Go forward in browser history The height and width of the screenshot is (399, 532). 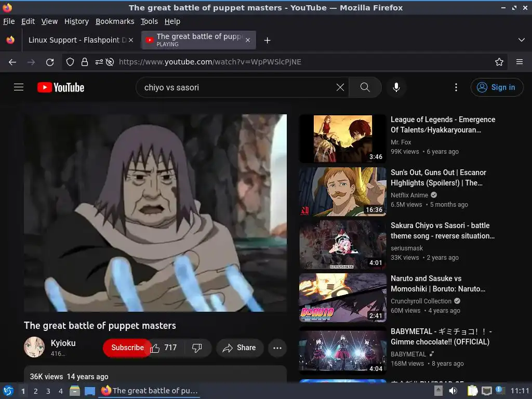coord(31,62)
